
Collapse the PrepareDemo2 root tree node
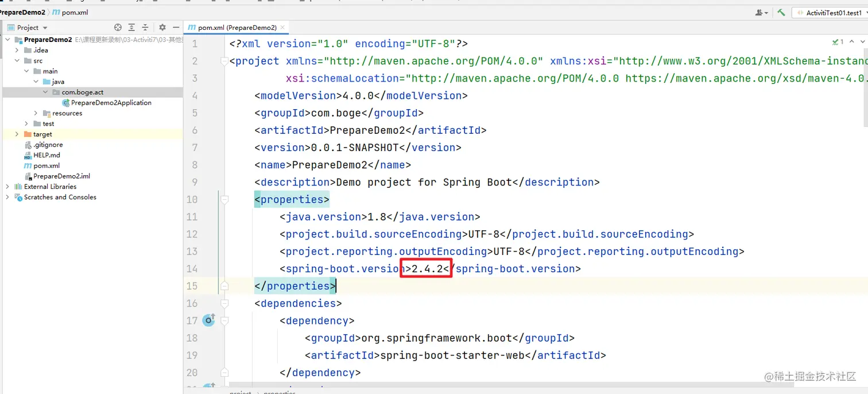coord(7,40)
